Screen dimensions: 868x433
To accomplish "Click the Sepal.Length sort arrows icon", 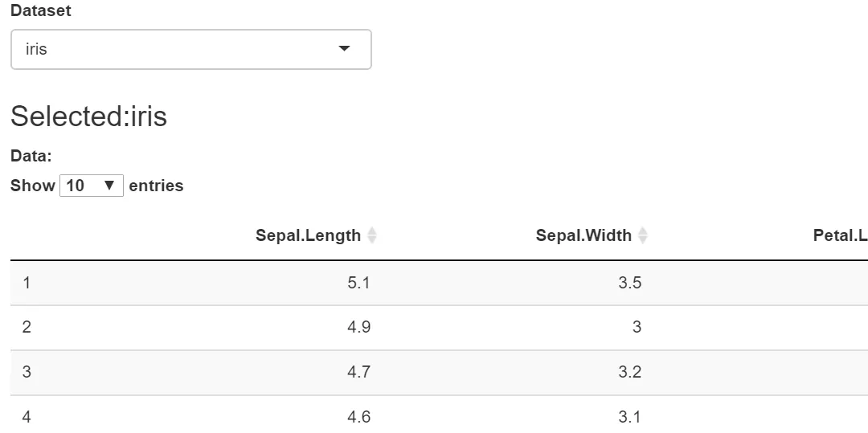I will pos(371,235).
